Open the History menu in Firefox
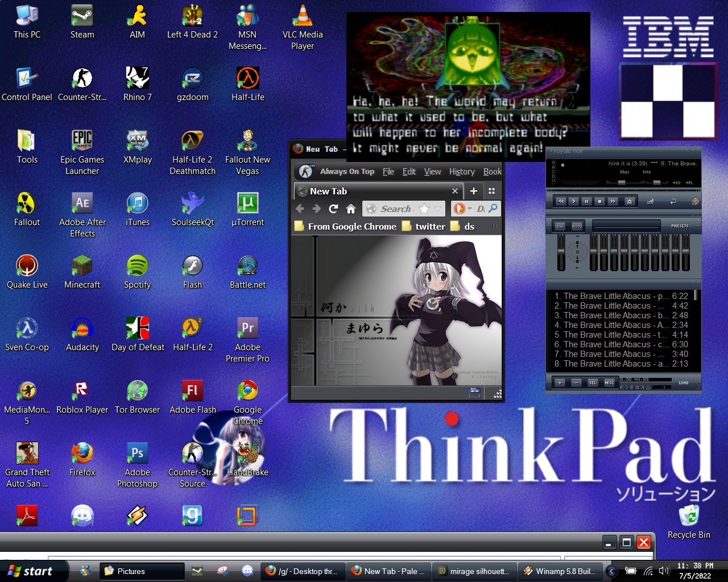Screen dimensions: 728x582 tap(462, 171)
